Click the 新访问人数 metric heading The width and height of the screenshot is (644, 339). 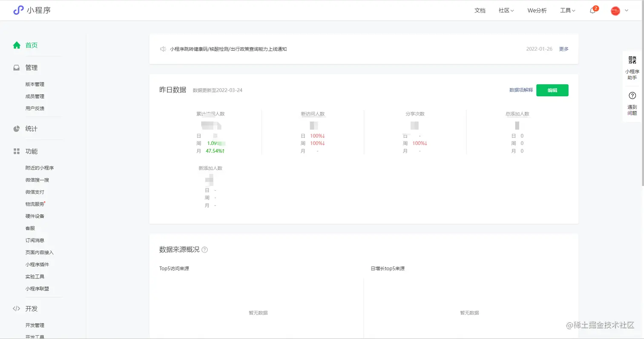pos(313,114)
